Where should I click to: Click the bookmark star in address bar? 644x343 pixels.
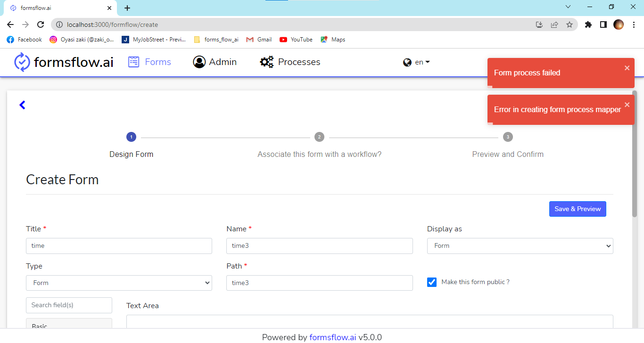pyautogui.click(x=570, y=24)
